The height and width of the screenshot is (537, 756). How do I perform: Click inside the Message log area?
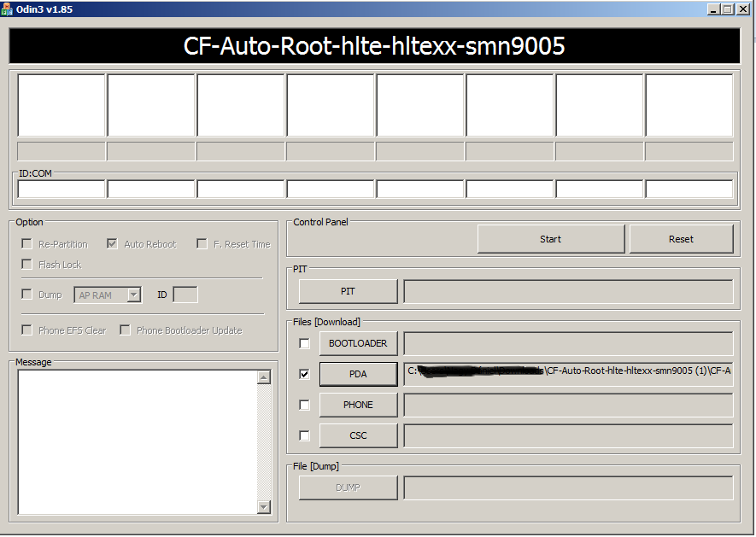[138, 442]
